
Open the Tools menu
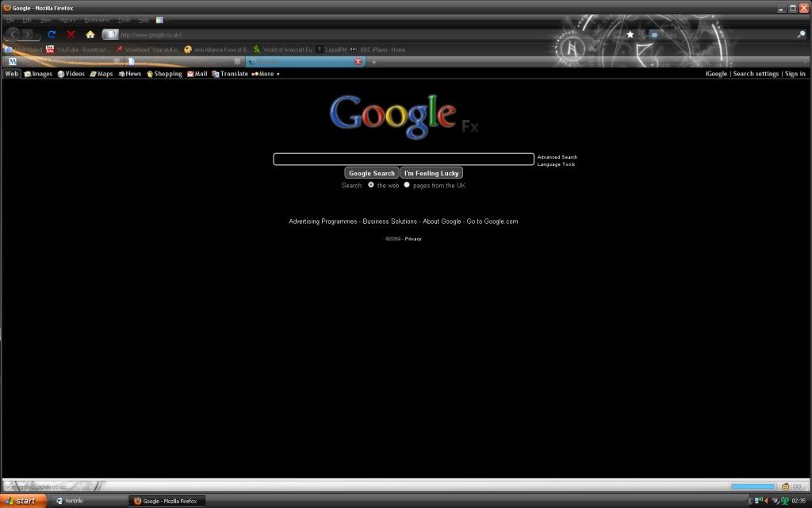click(124, 20)
